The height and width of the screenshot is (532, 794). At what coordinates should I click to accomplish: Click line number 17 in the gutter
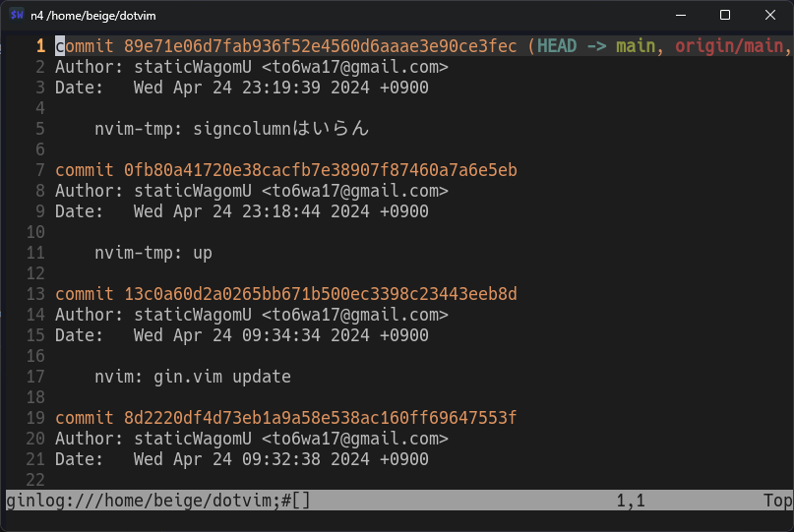[36, 377]
